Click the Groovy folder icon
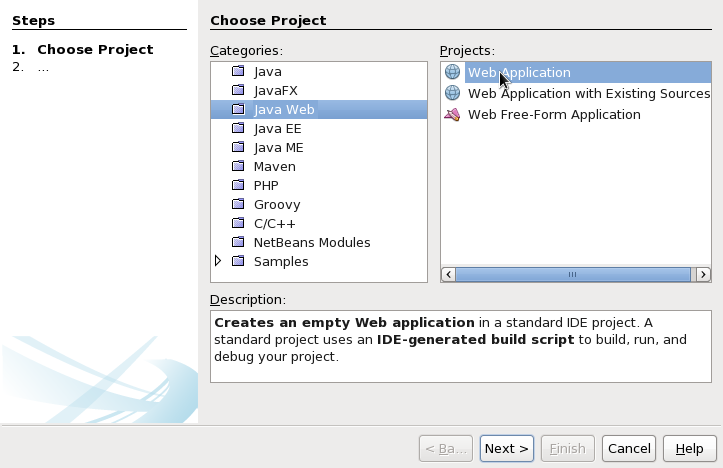Image resolution: width=723 pixels, height=468 pixels. click(x=238, y=204)
